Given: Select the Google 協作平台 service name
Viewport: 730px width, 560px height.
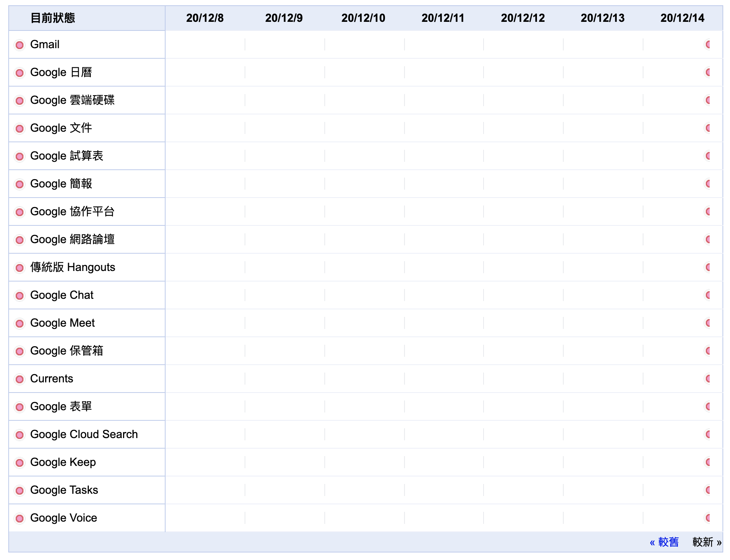Looking at the screenshot, I should pyautogui.click(x=72, y=212).
